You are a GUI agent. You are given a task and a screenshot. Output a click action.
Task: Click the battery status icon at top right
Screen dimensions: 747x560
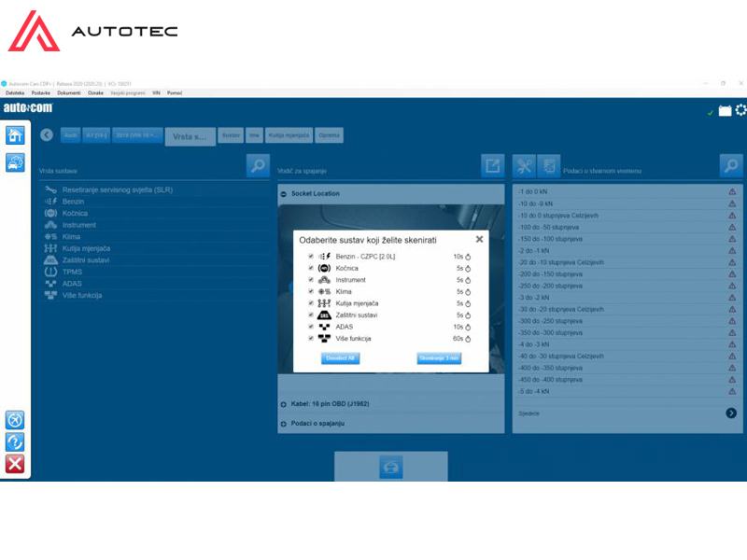point(725,111)
